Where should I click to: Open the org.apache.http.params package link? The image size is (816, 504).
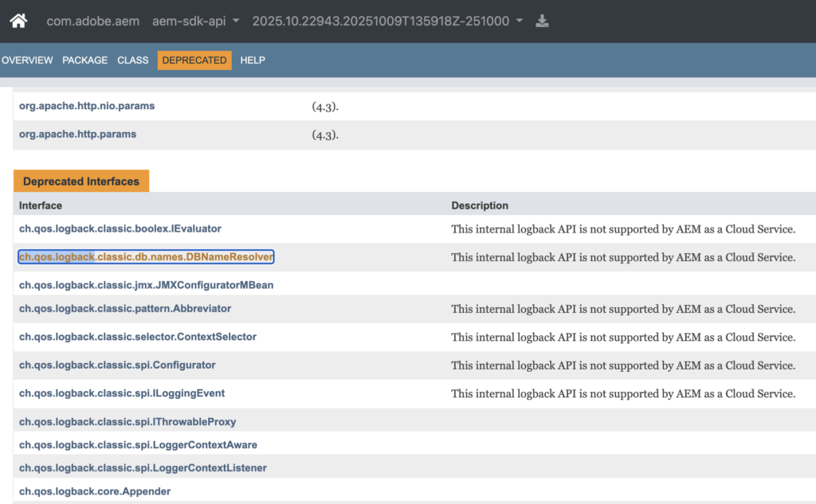coord(77,135)
